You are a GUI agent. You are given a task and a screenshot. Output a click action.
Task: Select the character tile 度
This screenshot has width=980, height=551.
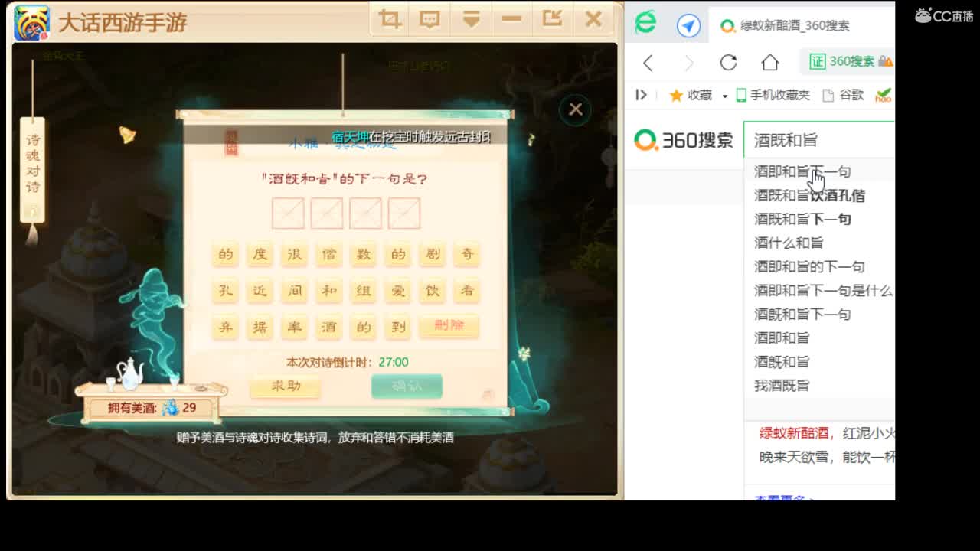(x=260, y=255)
